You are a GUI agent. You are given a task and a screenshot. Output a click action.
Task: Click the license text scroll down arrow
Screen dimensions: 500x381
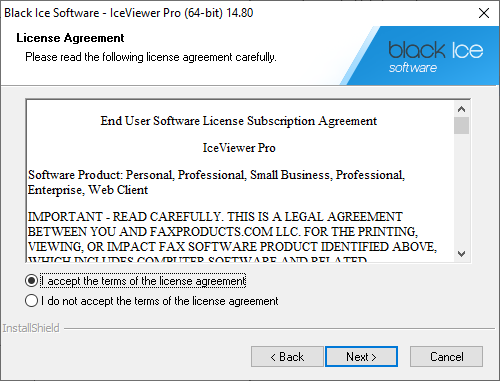coord(461,254)
